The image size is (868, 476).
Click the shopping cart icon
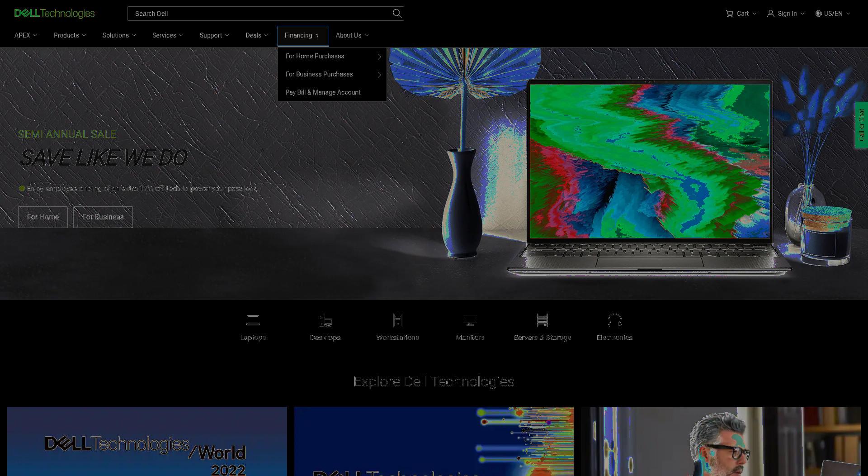(730, 14)
